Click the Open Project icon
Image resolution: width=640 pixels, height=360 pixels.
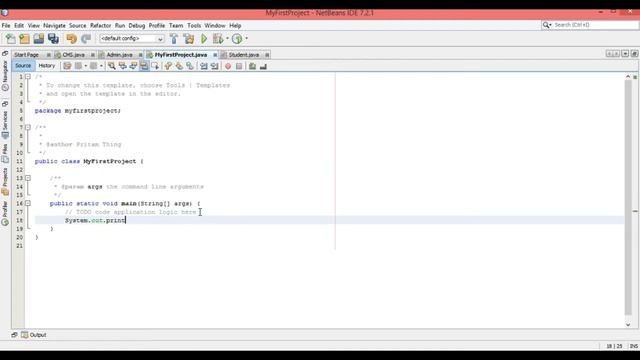click(x=39, y=39)
